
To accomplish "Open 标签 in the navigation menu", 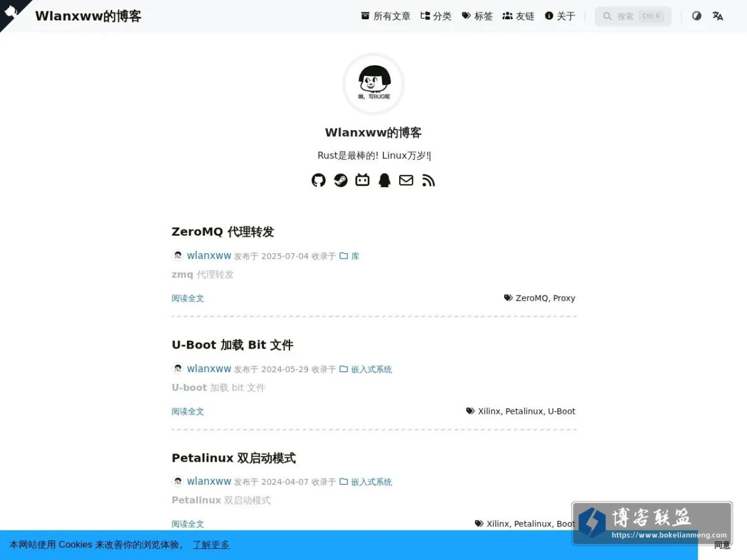I will point(477,16).
